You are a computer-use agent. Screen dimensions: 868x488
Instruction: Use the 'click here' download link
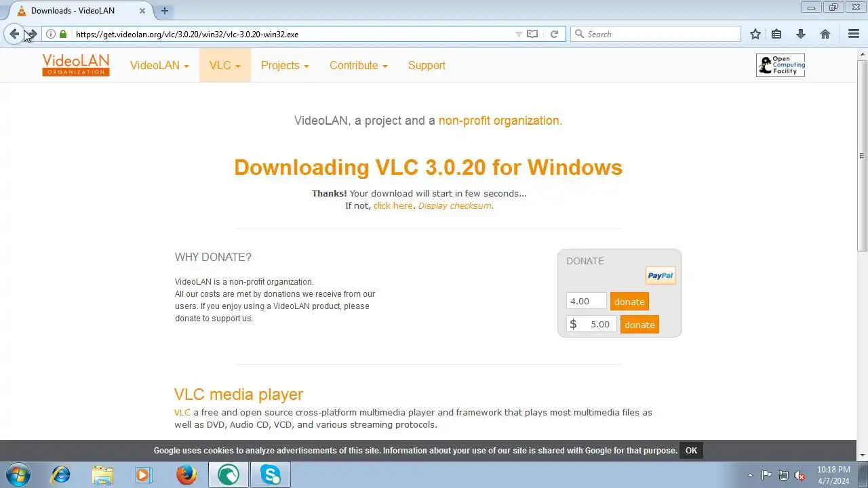tap(393, 205)
